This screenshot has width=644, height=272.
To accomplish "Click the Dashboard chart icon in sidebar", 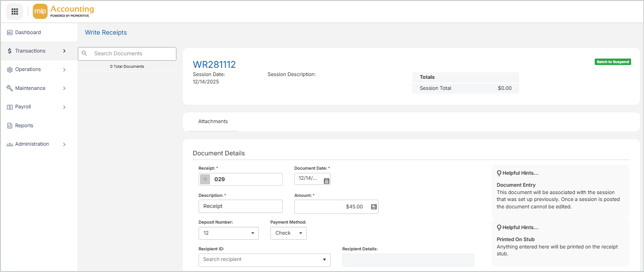I will tap(10, 33).
